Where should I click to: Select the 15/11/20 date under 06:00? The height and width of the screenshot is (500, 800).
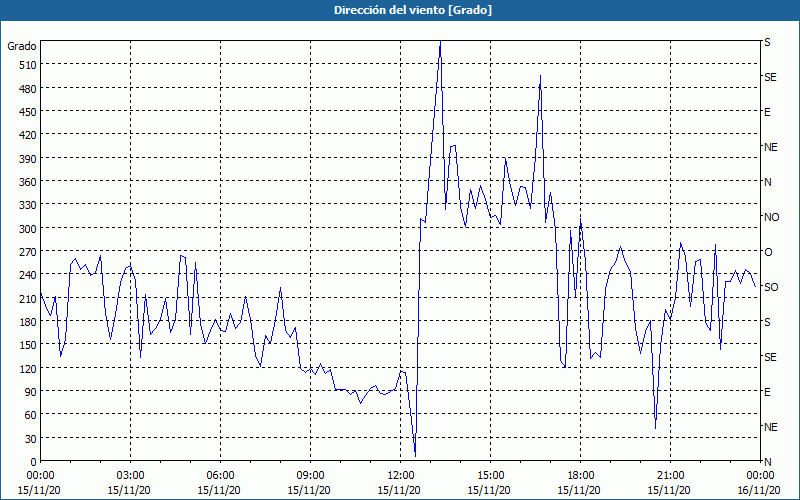pos(219,490)
